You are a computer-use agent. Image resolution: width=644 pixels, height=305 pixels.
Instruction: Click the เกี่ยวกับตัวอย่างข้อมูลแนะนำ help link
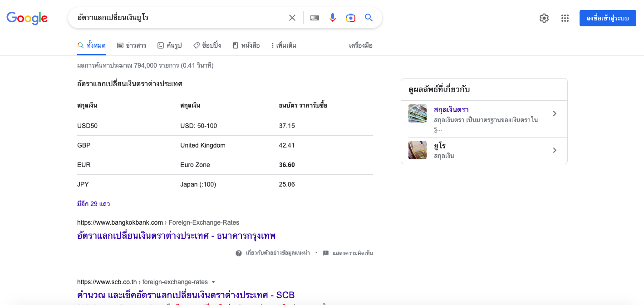pyautogui.click(x=278, y=253)
